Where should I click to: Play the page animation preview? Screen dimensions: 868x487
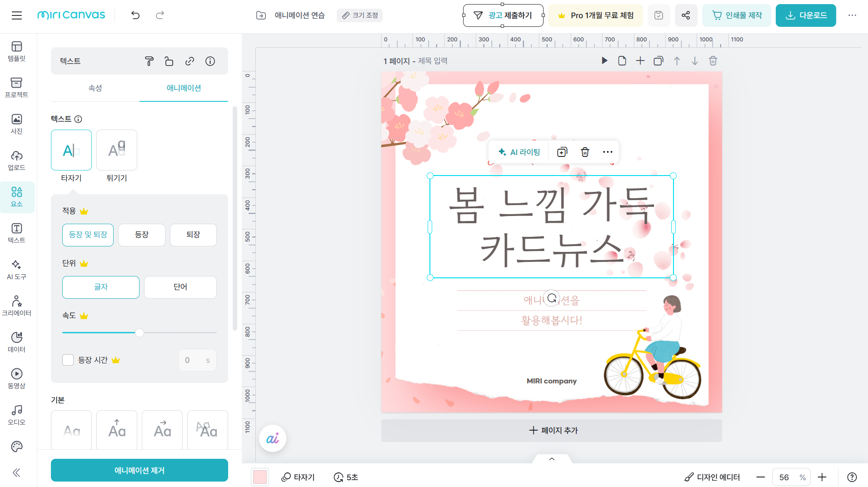(x=604, y=61)
